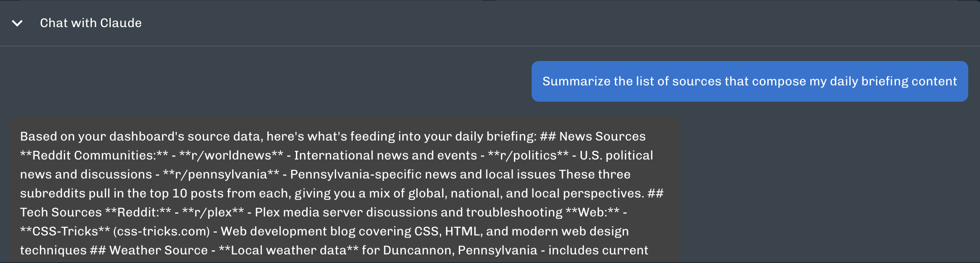Collapse the Chat with Claude panel chevron
This screenshot has width=980, height=263.
(17, 23)
